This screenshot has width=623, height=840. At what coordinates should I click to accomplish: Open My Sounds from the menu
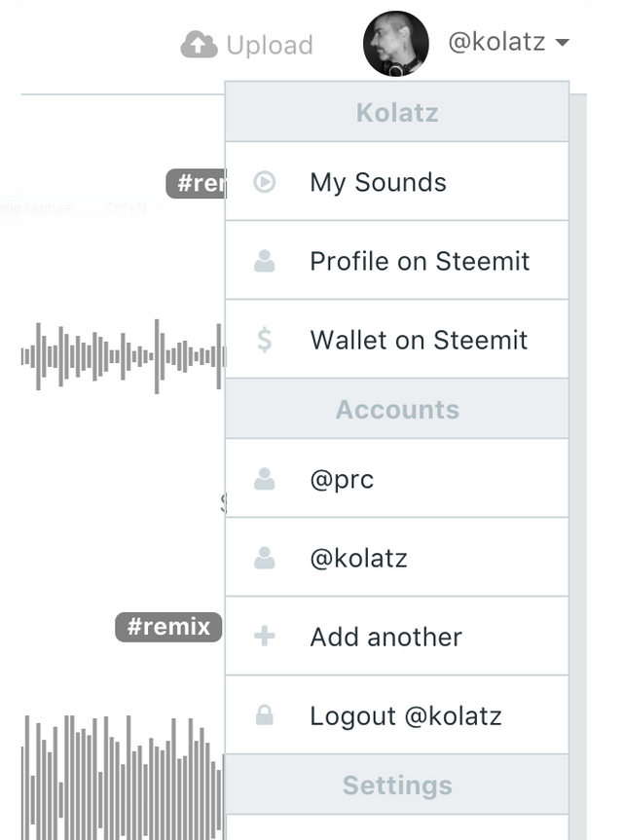(378, 182)
